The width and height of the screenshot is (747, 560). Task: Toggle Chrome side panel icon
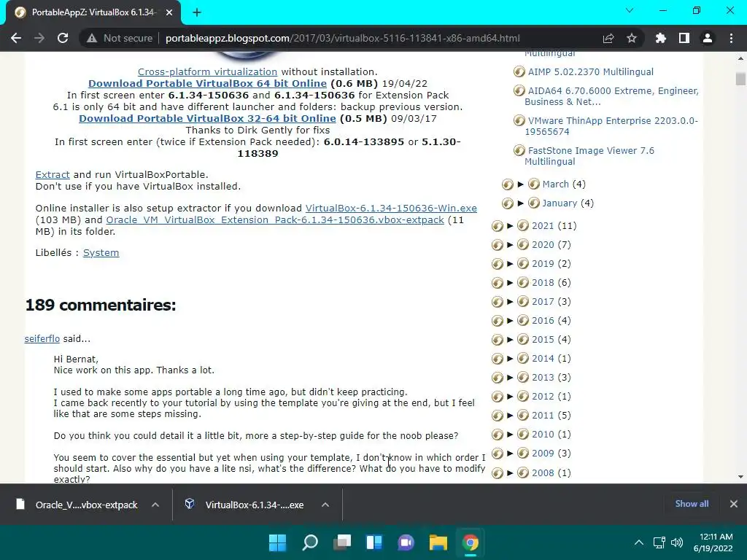684,38
